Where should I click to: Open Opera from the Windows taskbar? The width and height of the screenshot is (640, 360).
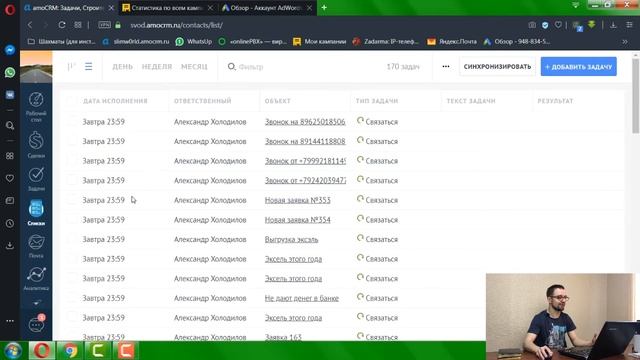(42, 351)
